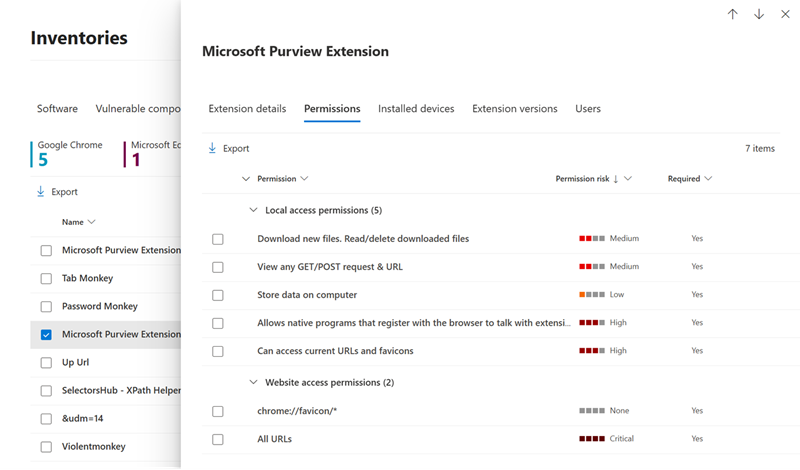Viewport: 800px width, 470px height.
Task: Click the Export button in Permissions panel
Action: (229, 149)
